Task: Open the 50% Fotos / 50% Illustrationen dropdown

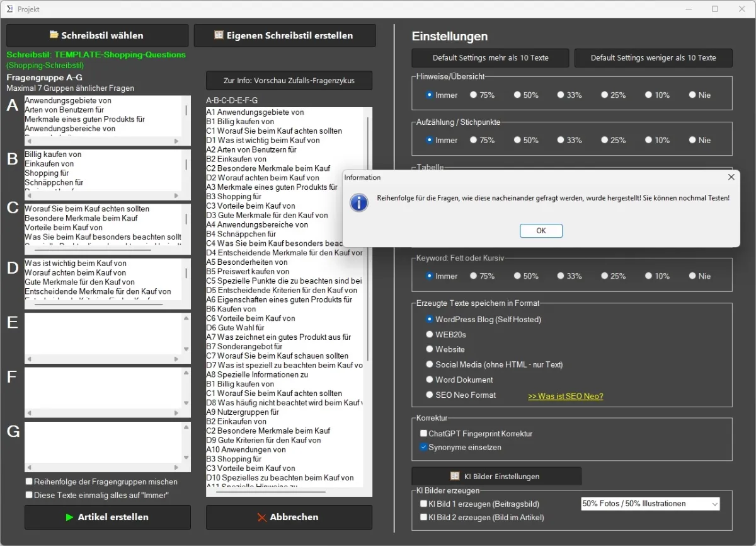Action: (650, 504)
